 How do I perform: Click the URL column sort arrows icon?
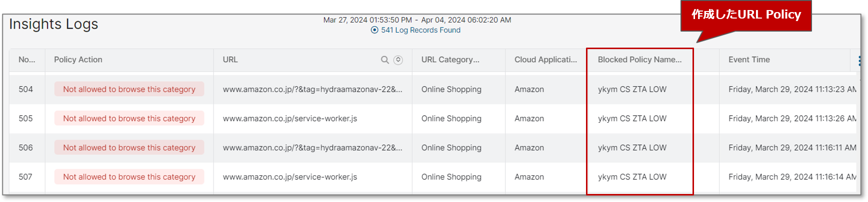398,60
